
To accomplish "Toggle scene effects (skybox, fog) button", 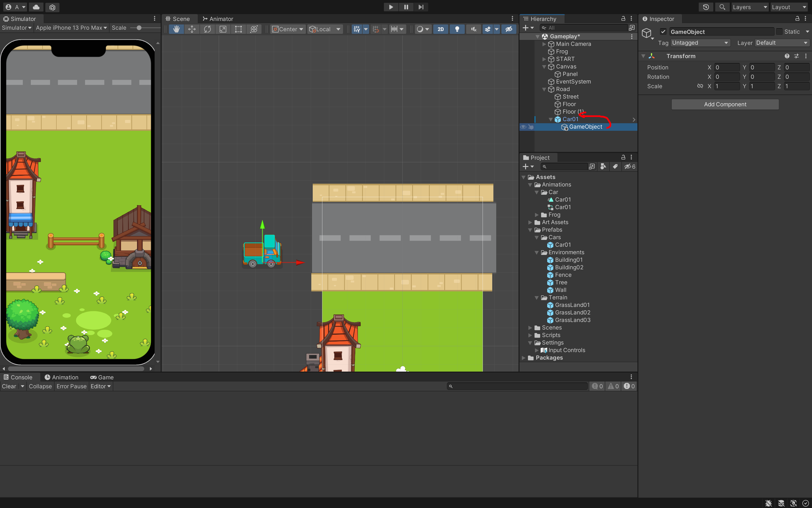I will point(488,29).
